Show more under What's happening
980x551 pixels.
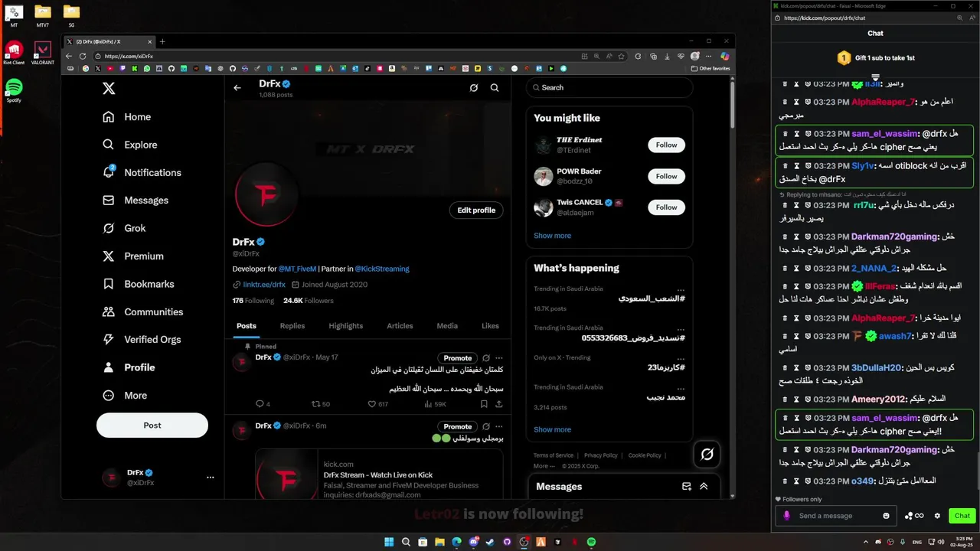click(552, 429)
